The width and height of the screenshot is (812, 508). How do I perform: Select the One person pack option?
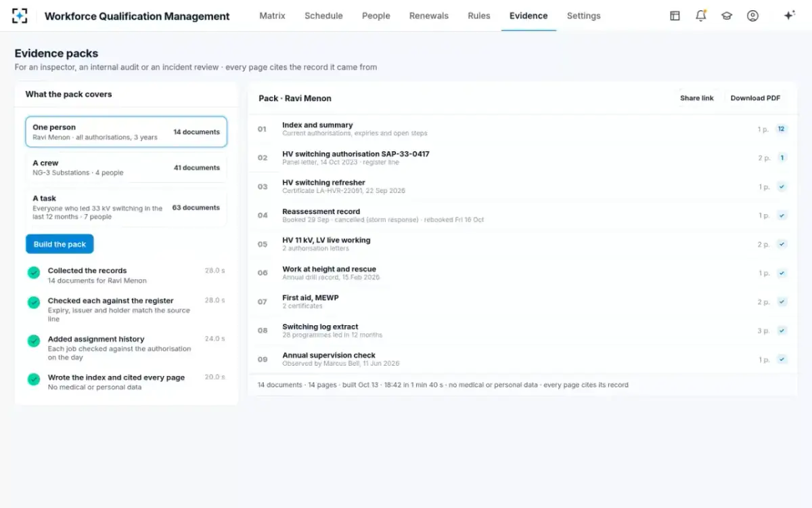point(126,132)
